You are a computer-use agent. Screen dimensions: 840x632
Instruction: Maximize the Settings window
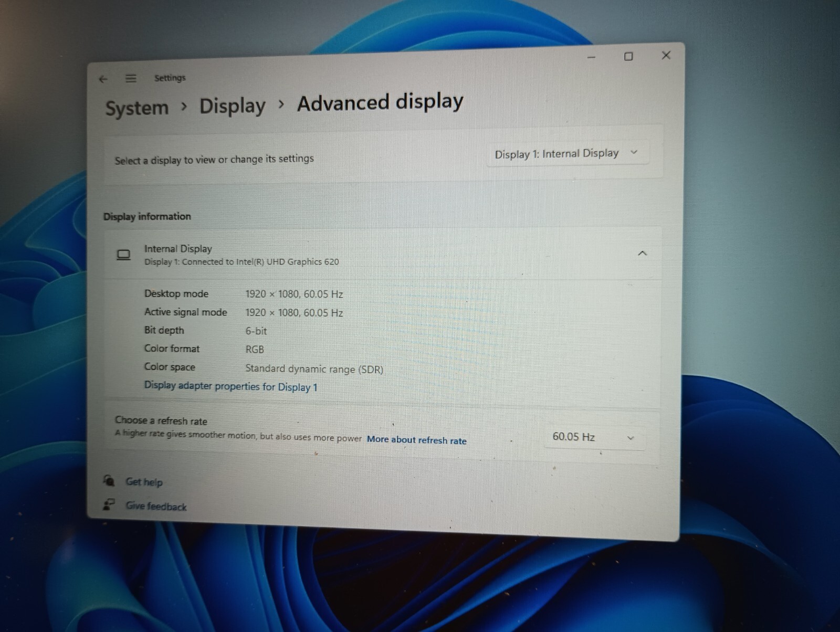coord(628,56)
